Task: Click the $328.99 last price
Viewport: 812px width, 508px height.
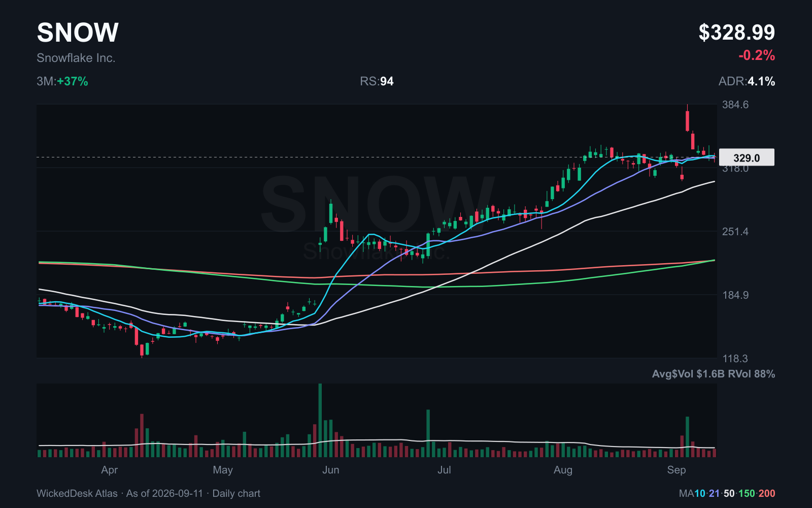Action: (736, 33)
